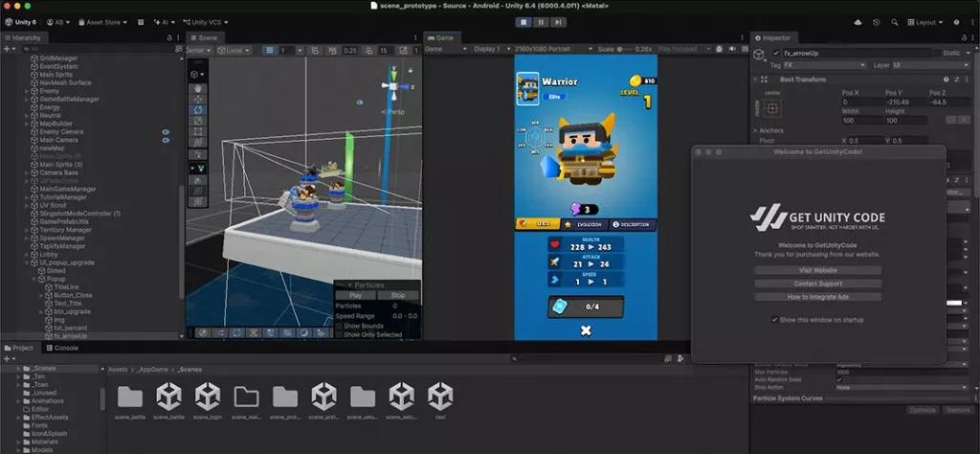Open Hierarchy panel more options menu
The width and height of the screenshot is (980, 454).
coord(177,38)
